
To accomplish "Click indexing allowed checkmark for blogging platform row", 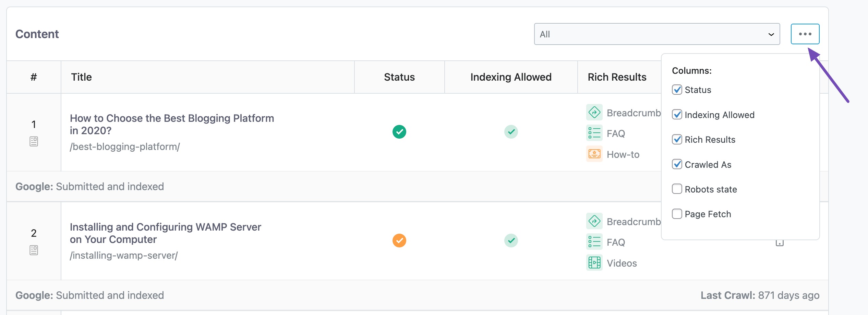I will click(x=511, y=132).
